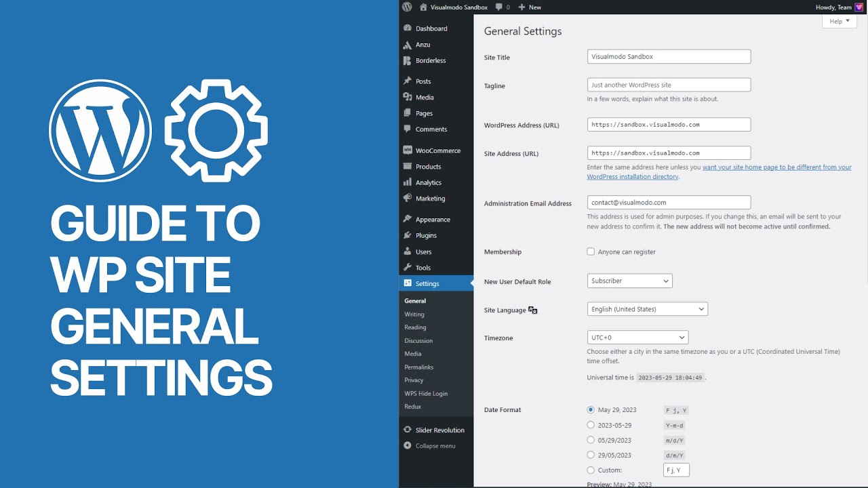Click the Pages icon in sidebar
868x488 pixels.
[x=407, y=113]
